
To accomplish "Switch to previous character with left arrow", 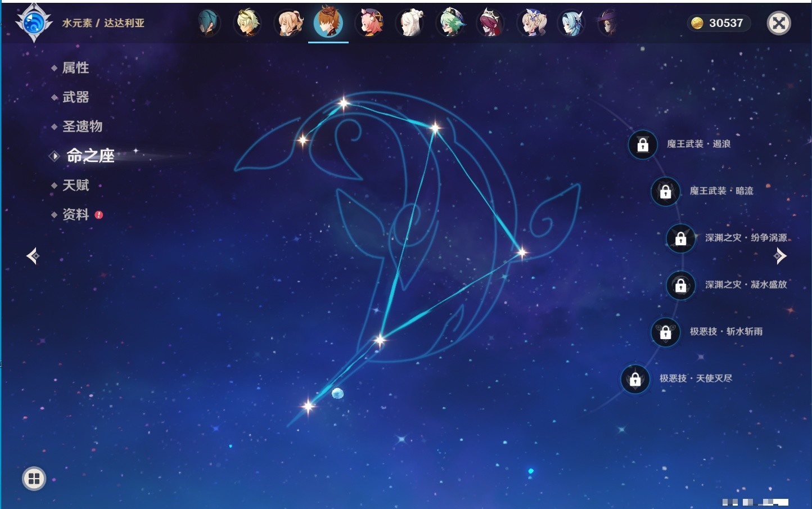I will (33, 256).
